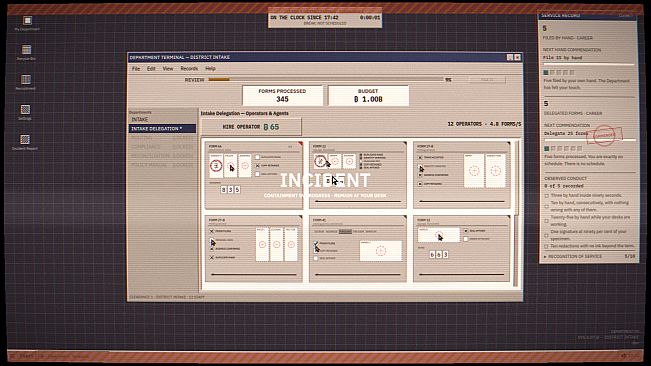Click the BUDGET readout

pos(368,95)
